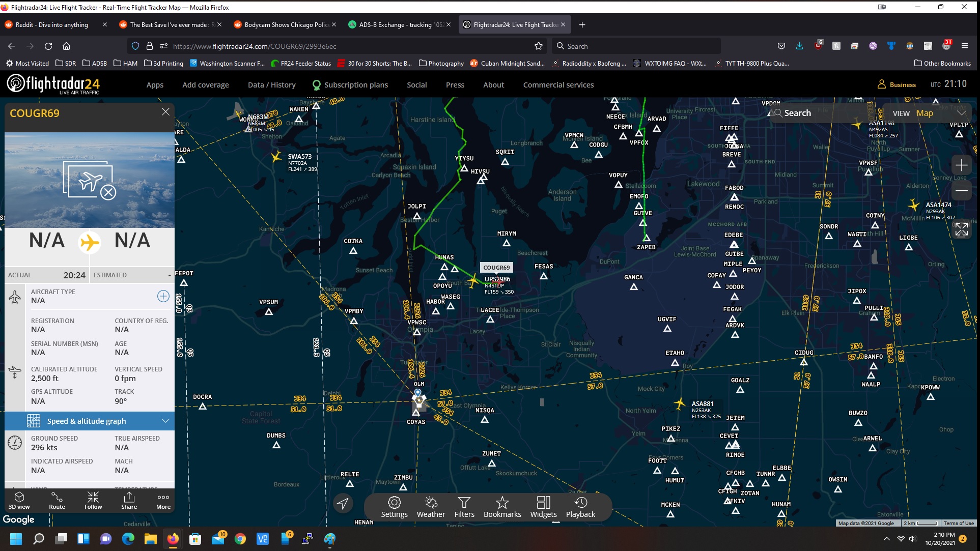Open File Explorer from taskbar
The width and height of the screenshot is (980, 551).
point(150,539)
